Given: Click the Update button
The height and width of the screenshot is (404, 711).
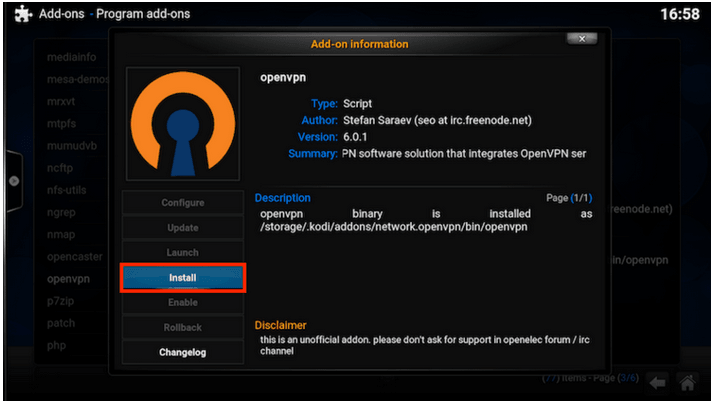Looking at the screenshot, I should point(183,228).
